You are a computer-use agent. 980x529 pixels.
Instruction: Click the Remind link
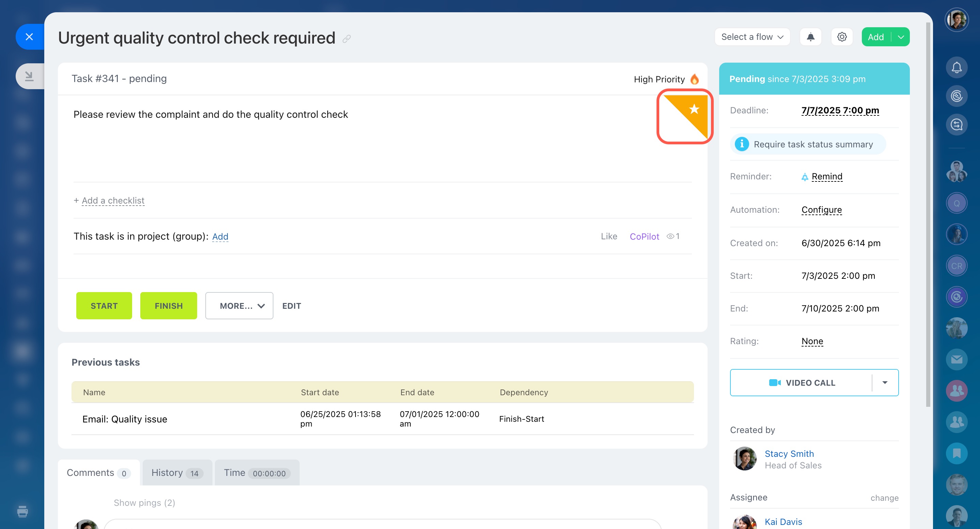click(827, 176)
